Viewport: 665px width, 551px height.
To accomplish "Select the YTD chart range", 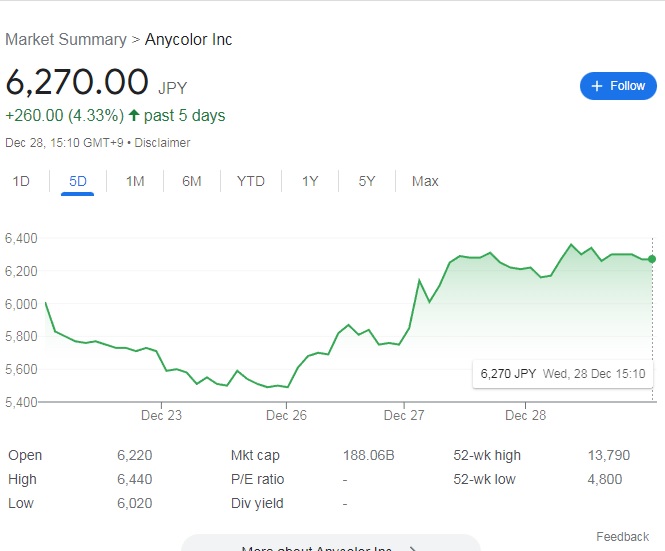I will tap(250, 181).
